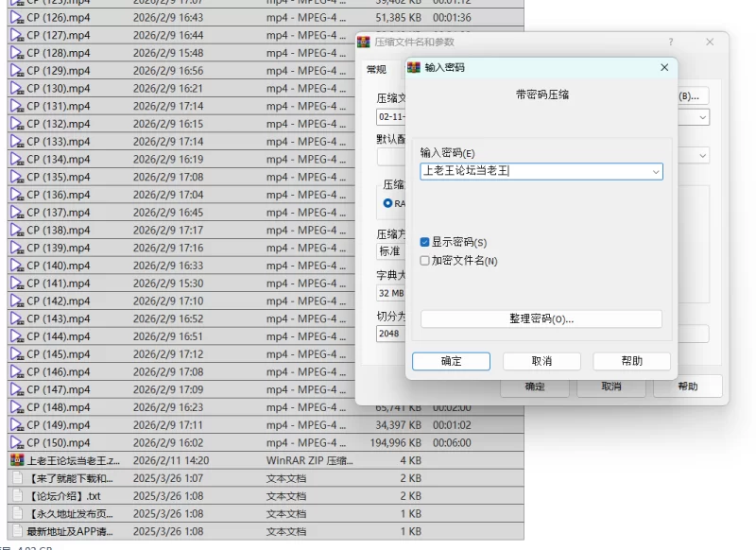Click the CP (126).mp4 video file icon

pyautogui.click(x=16, y=17)
